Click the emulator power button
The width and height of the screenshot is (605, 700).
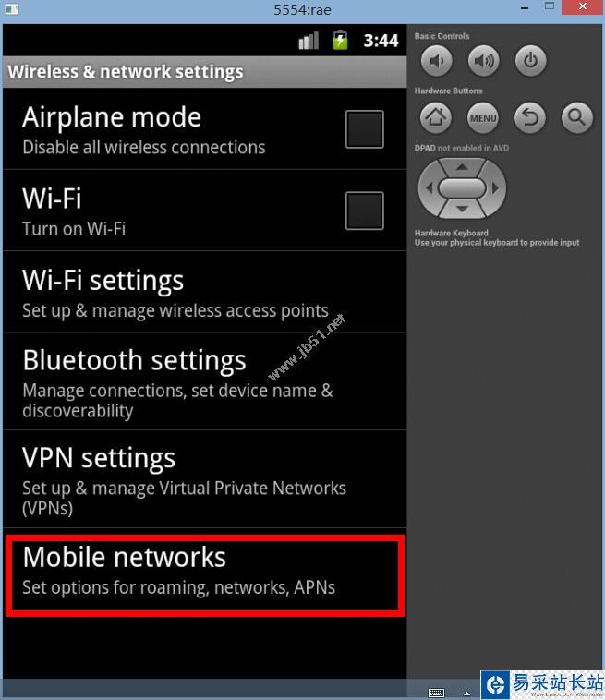[530, 61]
